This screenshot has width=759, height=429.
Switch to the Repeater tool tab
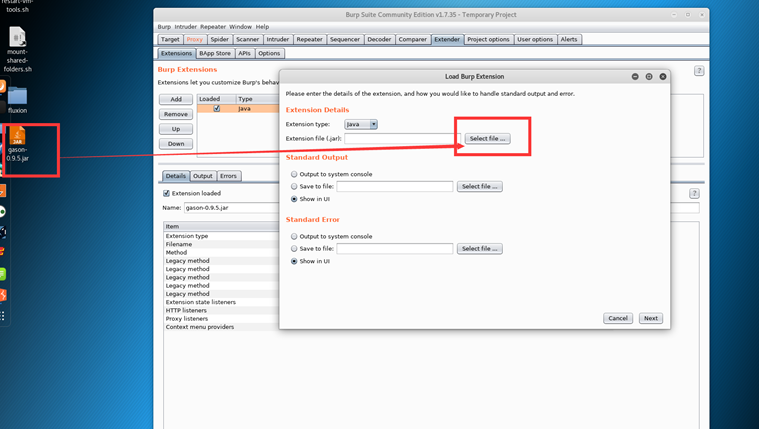(x=309, y=39)
